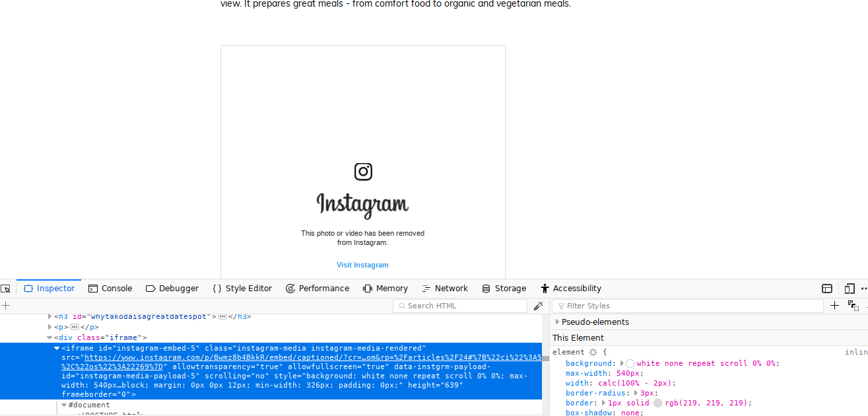Click the Instagram wordmark logo

click(362, 205)
